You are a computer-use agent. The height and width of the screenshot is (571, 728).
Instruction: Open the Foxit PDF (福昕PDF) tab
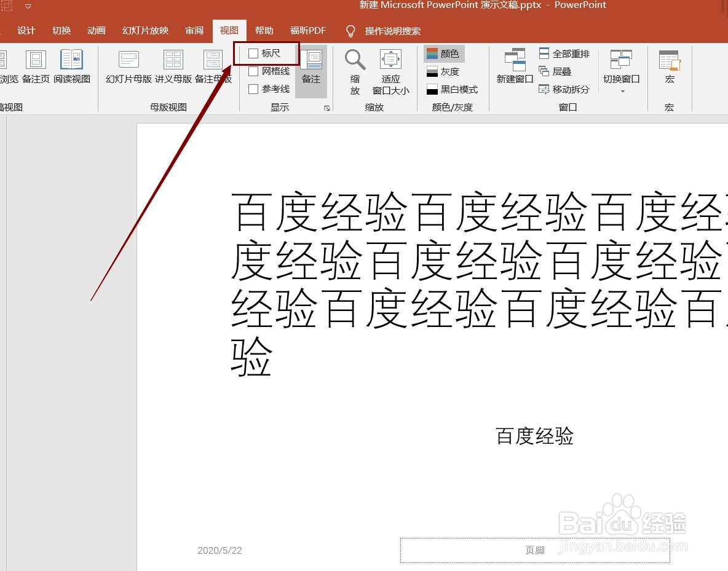point(308,31)
